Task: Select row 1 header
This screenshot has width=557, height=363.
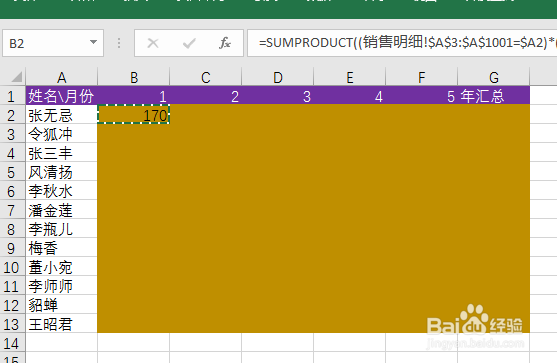Action: point(13,95)
